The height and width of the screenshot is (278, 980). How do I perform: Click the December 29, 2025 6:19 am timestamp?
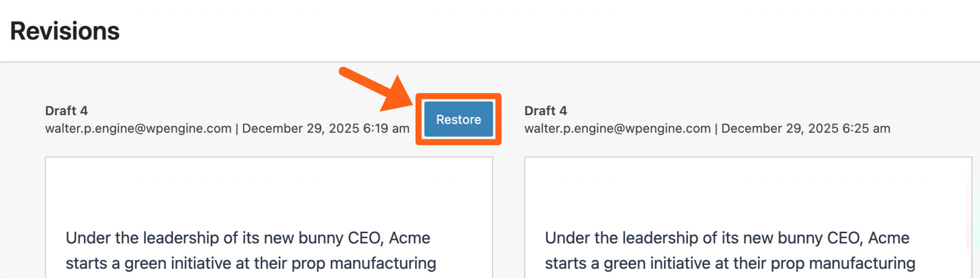(325, 129)
